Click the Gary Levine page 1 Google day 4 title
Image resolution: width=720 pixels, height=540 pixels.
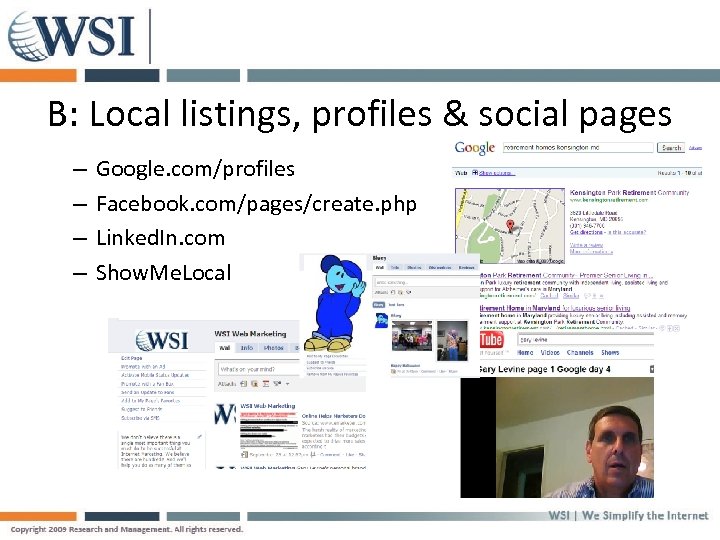545,369
